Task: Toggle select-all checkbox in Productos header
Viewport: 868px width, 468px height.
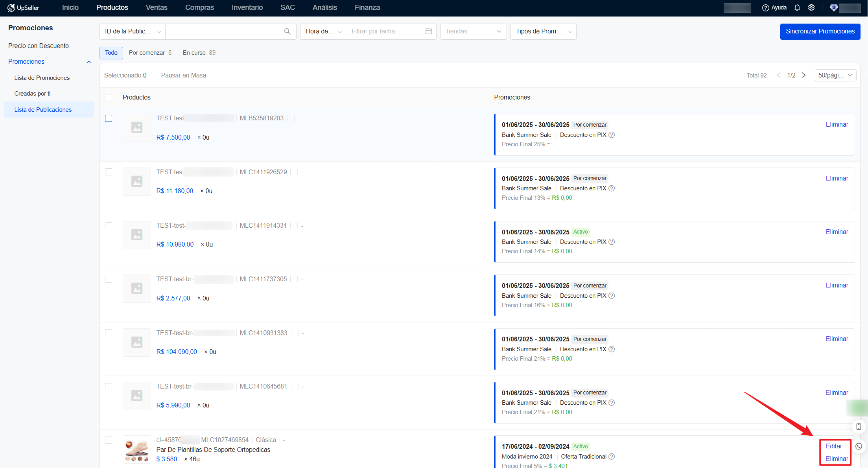Action: tap(109, 98)
